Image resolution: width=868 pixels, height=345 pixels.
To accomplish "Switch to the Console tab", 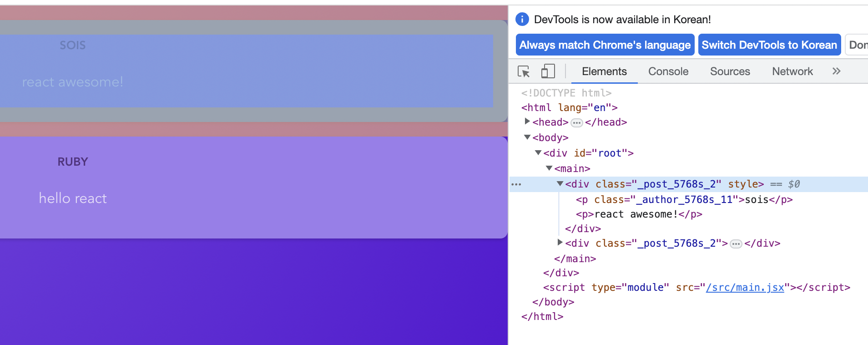I will point(668,71).
